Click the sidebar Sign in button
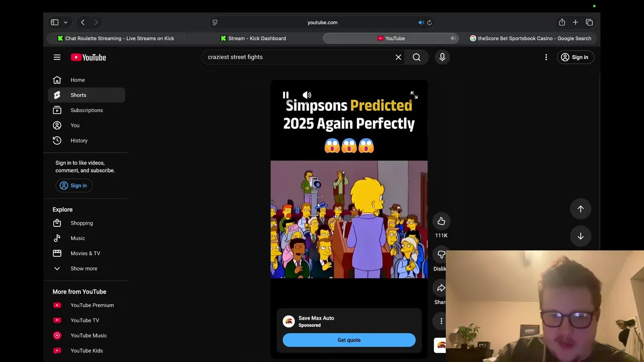Screen dimensions: 644x362 pyautogui.click(x=73, y=186)
